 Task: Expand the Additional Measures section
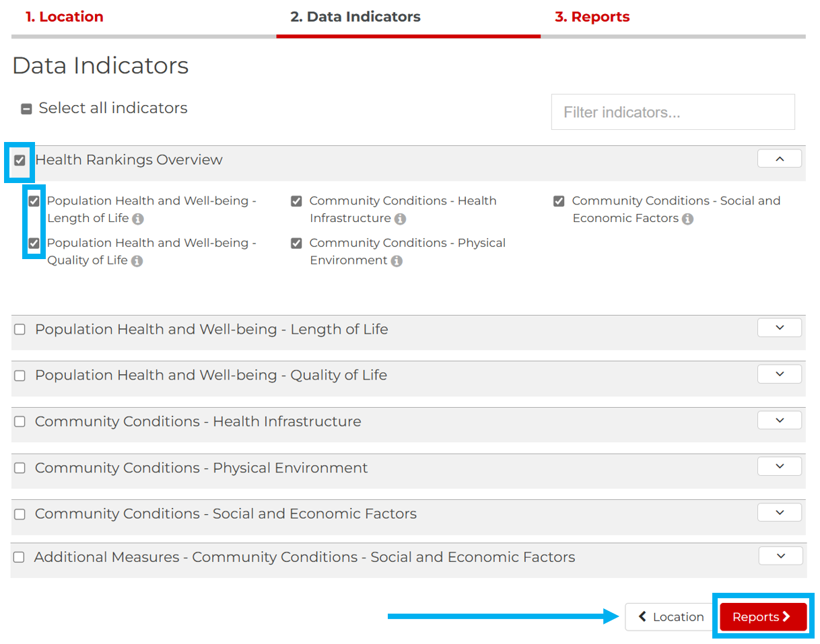[x=781, y=556]
